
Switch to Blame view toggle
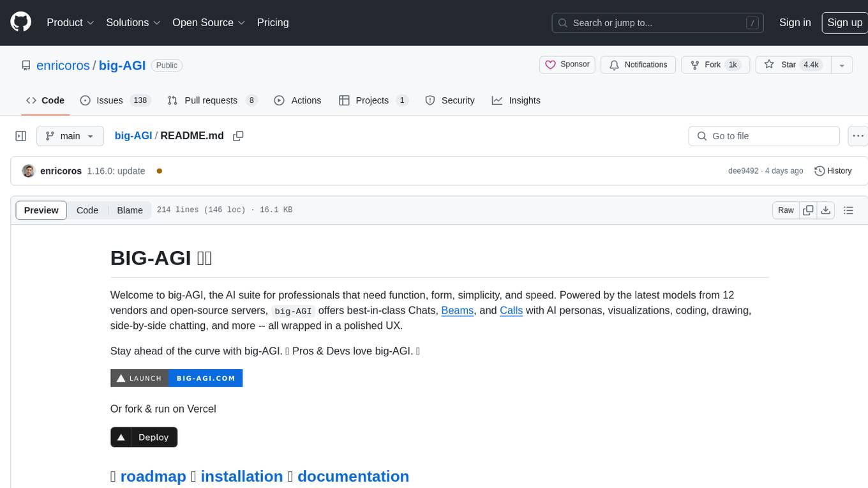click(130, 210)
